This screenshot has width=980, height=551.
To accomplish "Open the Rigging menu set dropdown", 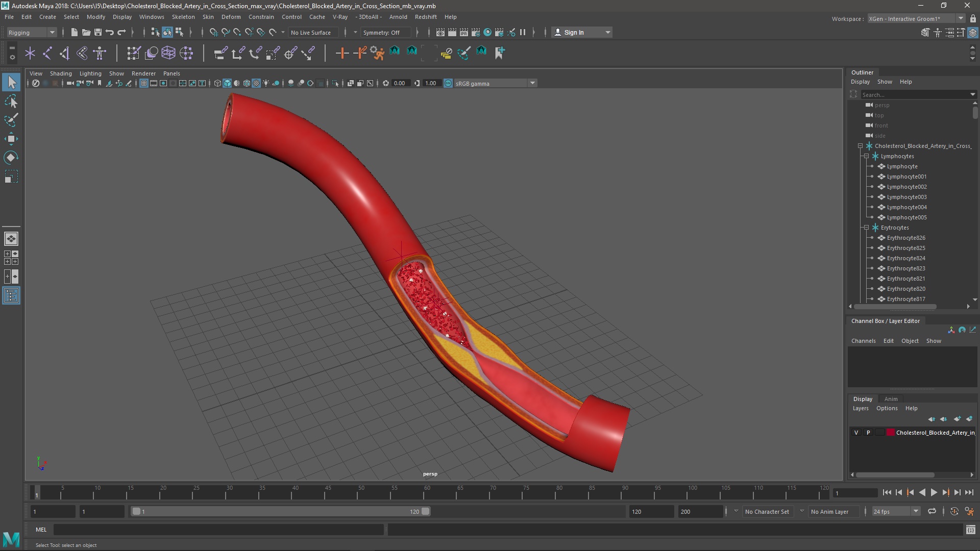I will point(32,32).
